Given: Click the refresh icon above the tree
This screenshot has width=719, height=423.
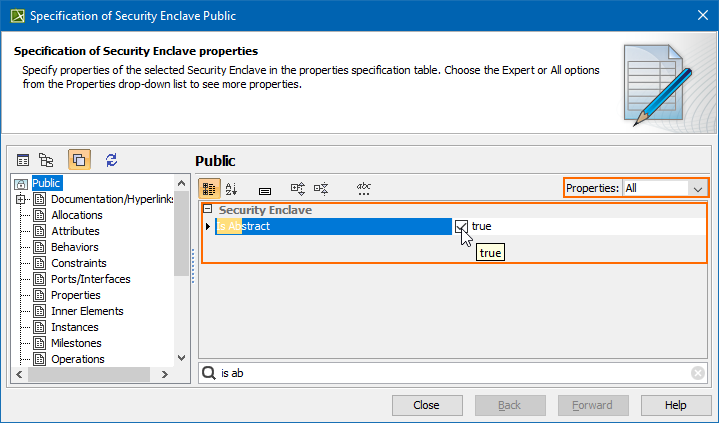Looking at the screenshot, I should tap(111, 159).
